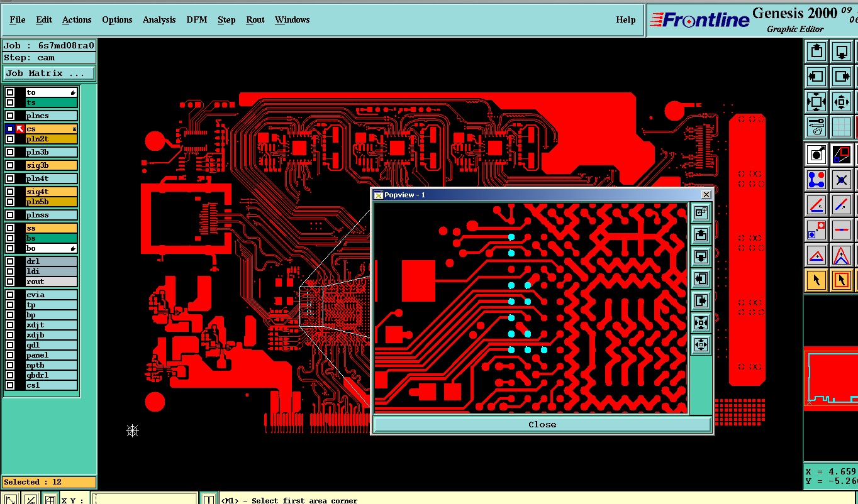This screenshot has height=504, width=858.
Task: Click zoom out icon in Popview window
Action: tap(701, 345)
